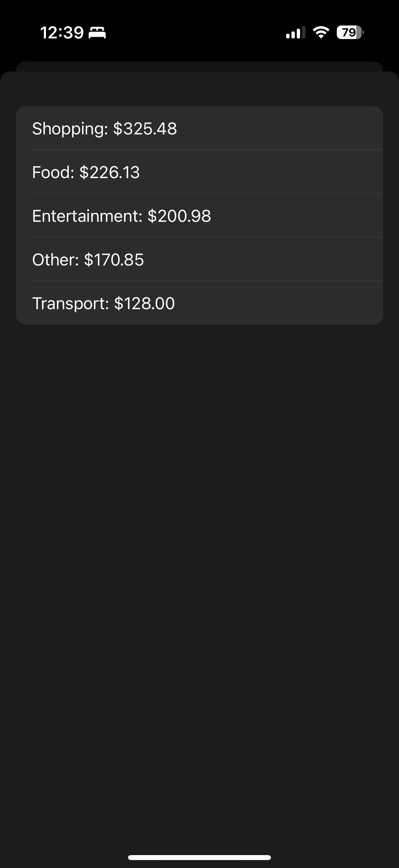Click the $200.98 Entertainment amount
The height and width of the screenshot is (868, 399).
point(179,216)
